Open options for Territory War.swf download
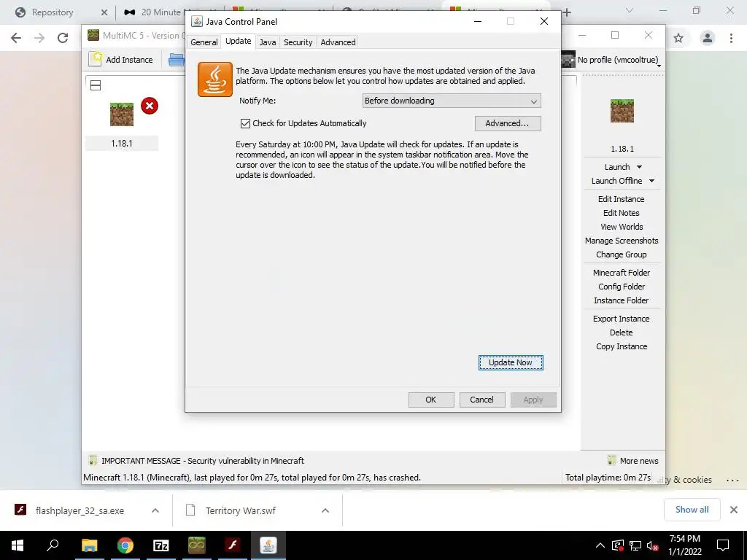Screen dimensions: 747x560 coord(325,510)
